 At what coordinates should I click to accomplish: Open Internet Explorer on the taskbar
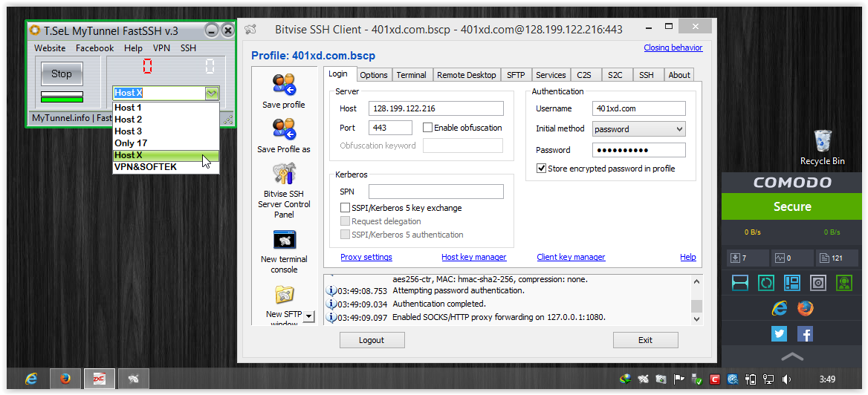[x=31, y=379]
